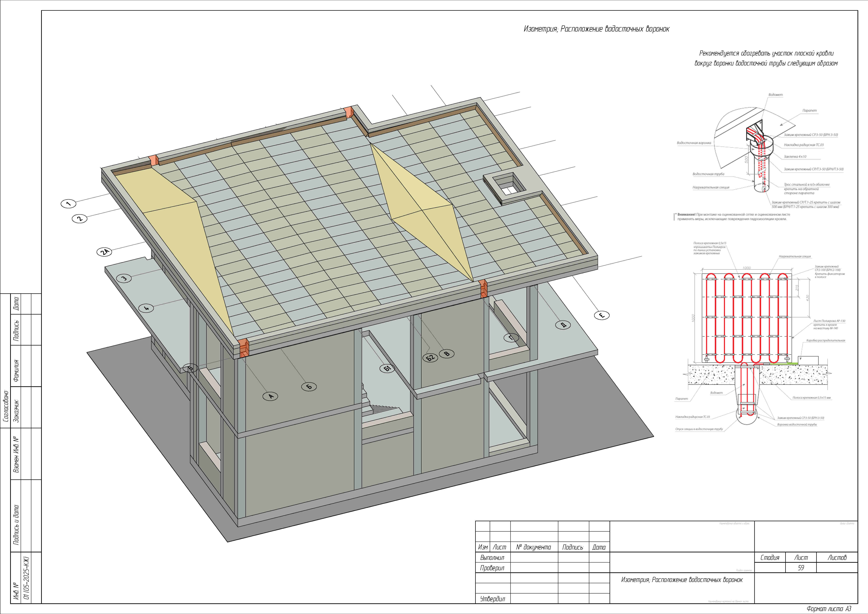The height and width of the screenshot is (614, 868).
Task: Click the 'Формат листа: А3' note
Action: tap(829, 609)
